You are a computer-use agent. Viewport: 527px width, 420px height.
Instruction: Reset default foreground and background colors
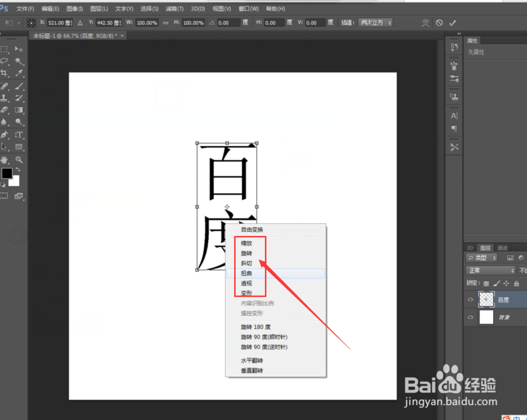(3, 184)
